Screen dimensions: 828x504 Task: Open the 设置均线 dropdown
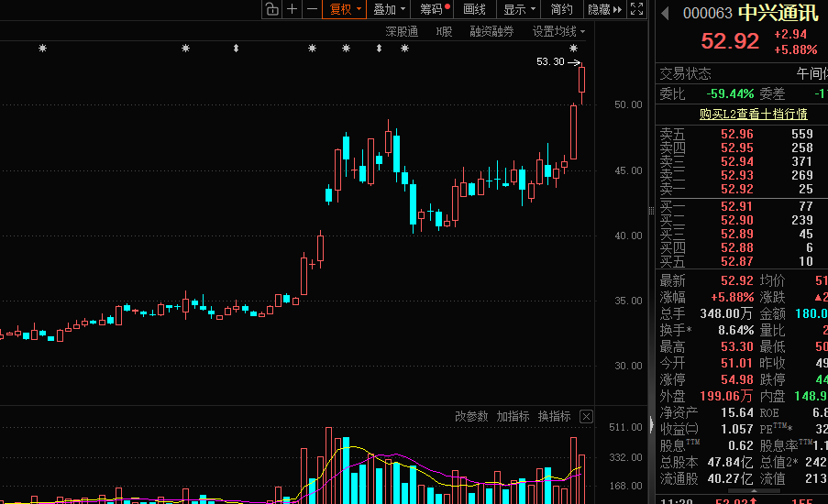click(x=558, y=31)
